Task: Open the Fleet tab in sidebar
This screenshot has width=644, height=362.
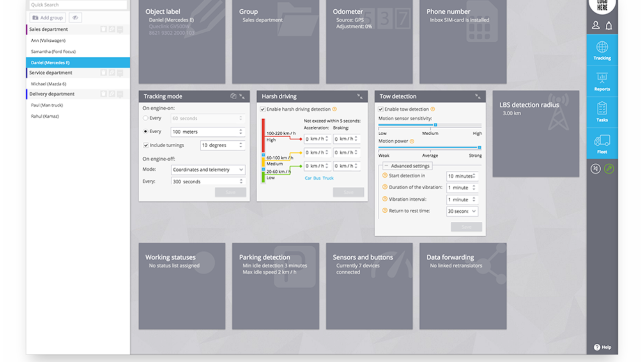Action: pyautogui.click(x=602, y=144)
